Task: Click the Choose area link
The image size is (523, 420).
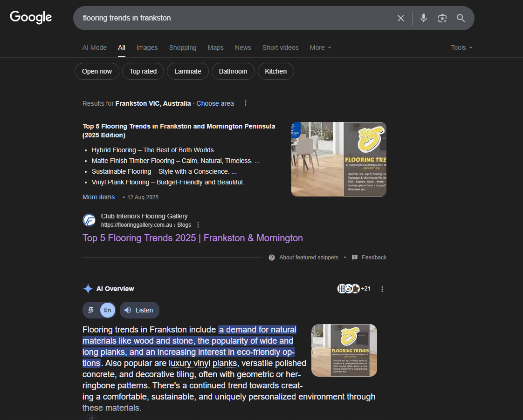Action: click(215, 103)
